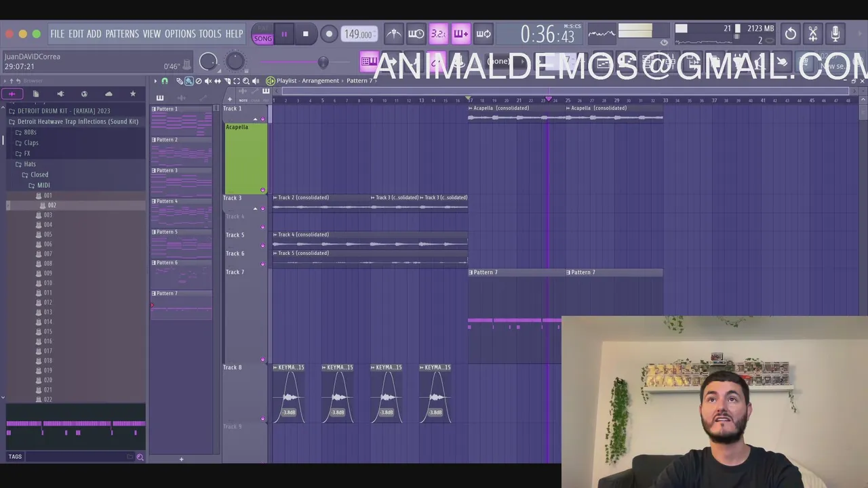
Task: Select the Paint brush tool
Action: click(x=189, y=81)
